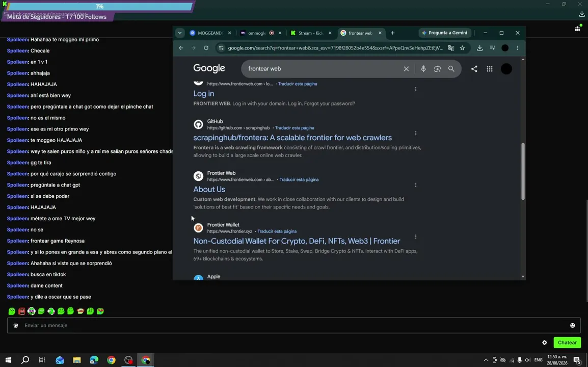Click the Enviar un mensaje chat field
The image size is (588, 367).
[x=293, y=325]
